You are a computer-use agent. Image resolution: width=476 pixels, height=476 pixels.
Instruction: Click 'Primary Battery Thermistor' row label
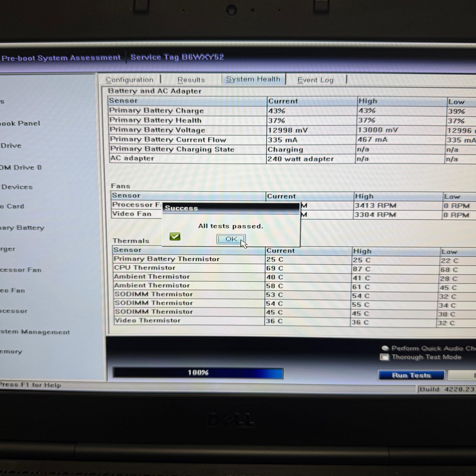(167, 259)
